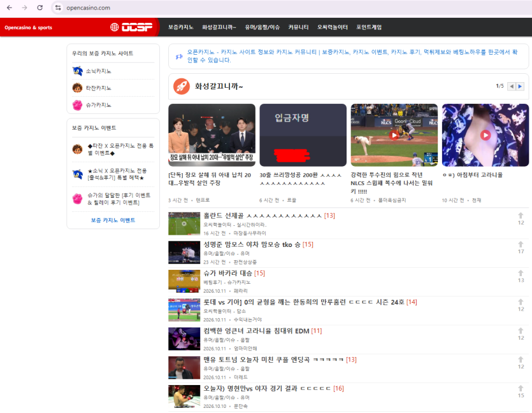
Task: Open site information icon in address bar
Action: pyautogui.click(x=58, y=8)
